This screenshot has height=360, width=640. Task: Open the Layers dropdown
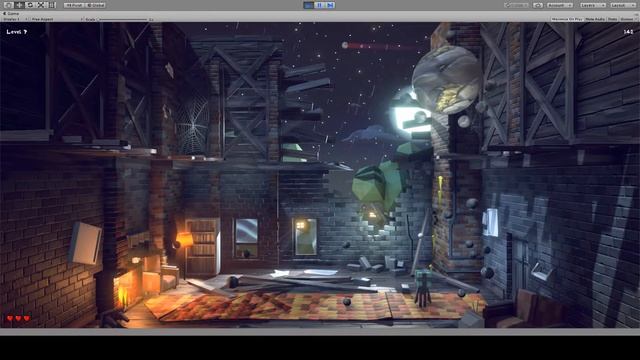tap(593, 5)
